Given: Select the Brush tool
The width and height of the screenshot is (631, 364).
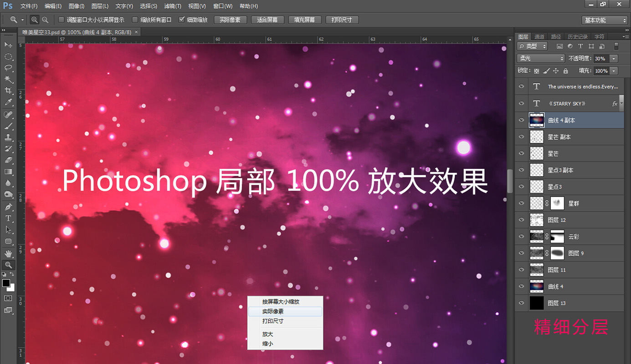Looking at the screenshot, I should 8,126.
